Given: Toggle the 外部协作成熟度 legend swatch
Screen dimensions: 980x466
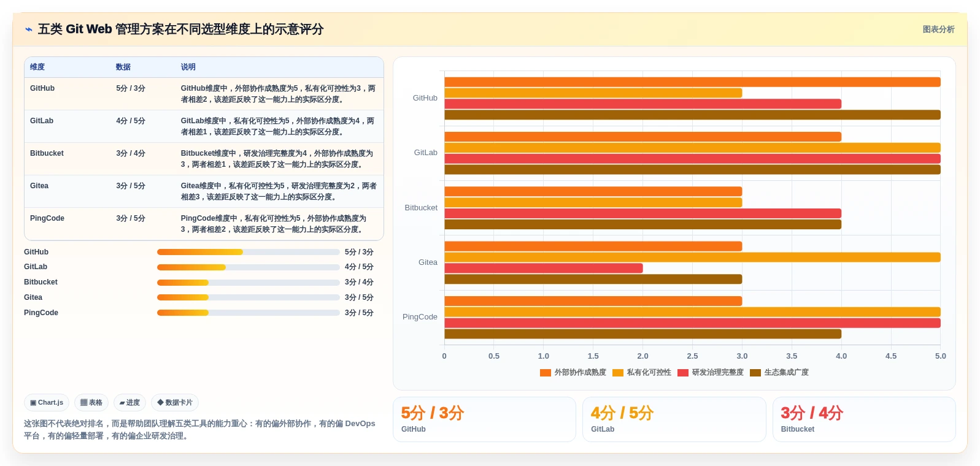Looking at the screenshot, I should pos(546,373).
